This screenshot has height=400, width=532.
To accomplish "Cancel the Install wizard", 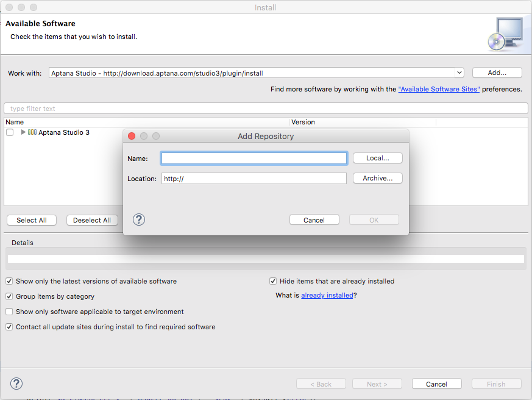I will pyautogui.click(x=437, y=384).
